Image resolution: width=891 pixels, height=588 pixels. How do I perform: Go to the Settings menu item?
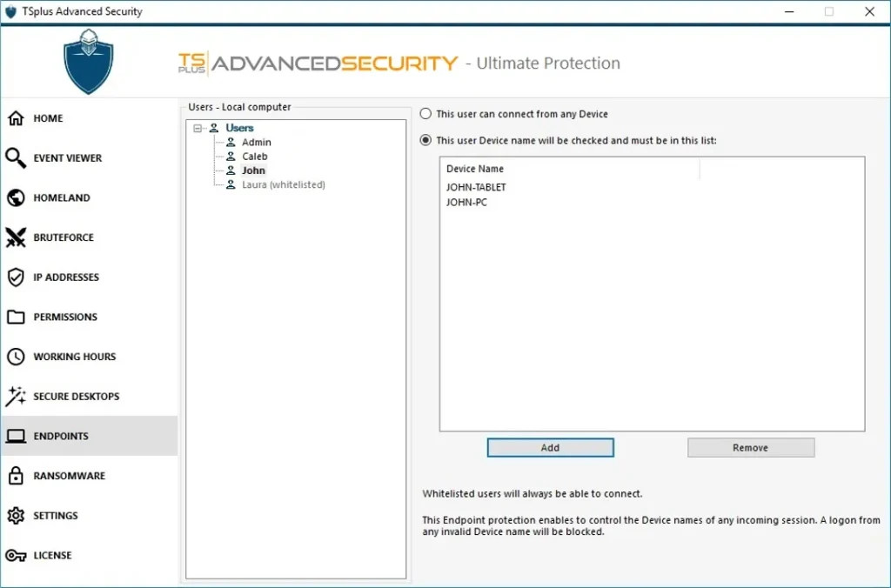click(x=55, y=516)
